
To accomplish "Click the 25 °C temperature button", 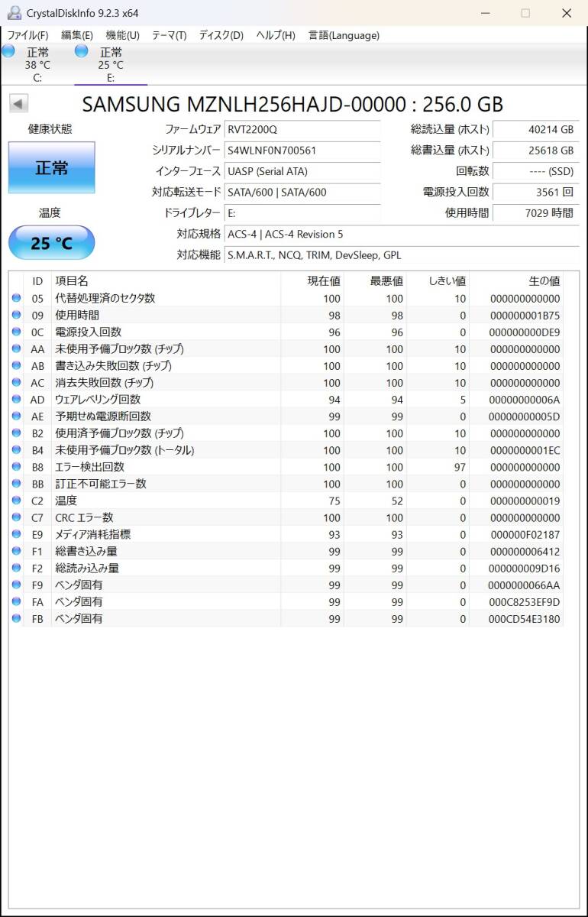I will click(52, 243).
